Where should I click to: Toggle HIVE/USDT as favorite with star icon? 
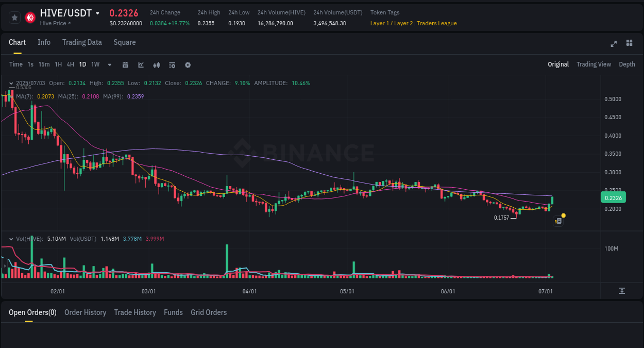(14, 17)
